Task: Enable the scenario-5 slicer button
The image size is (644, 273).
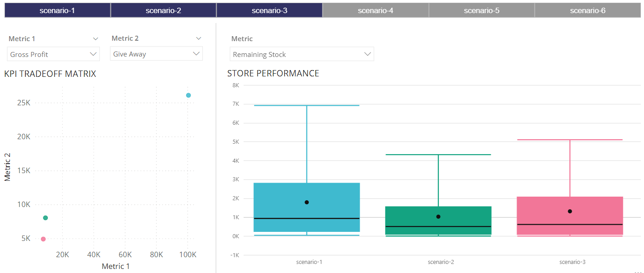Action: point(482,10)
